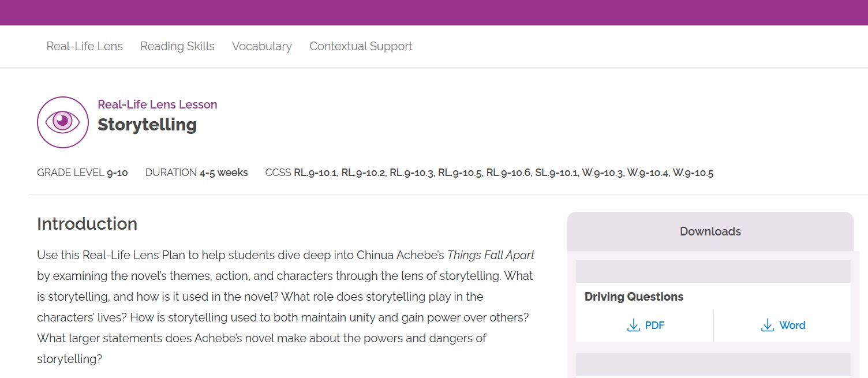Go to the Vocabulary tab
Viewport: 868px width, 378px height.
262,46
